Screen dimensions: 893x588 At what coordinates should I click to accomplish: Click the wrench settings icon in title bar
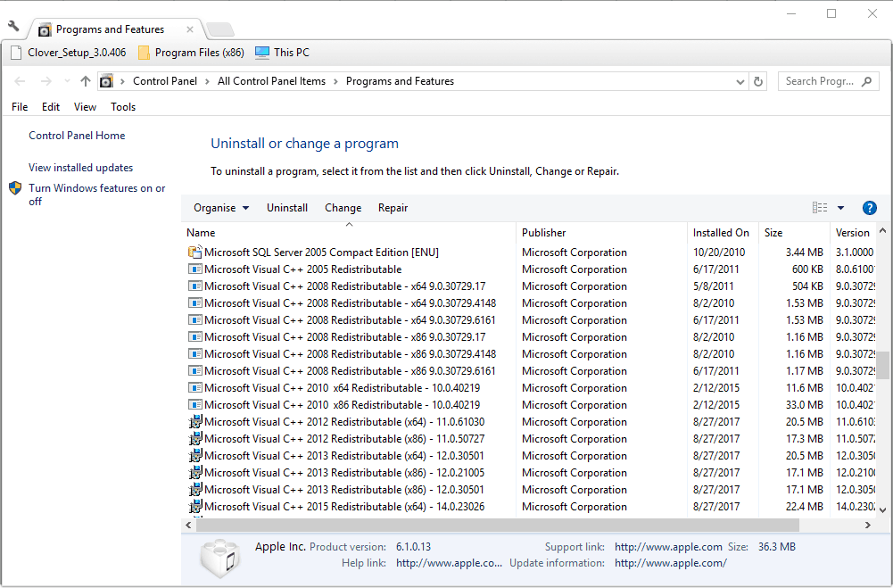13,26
